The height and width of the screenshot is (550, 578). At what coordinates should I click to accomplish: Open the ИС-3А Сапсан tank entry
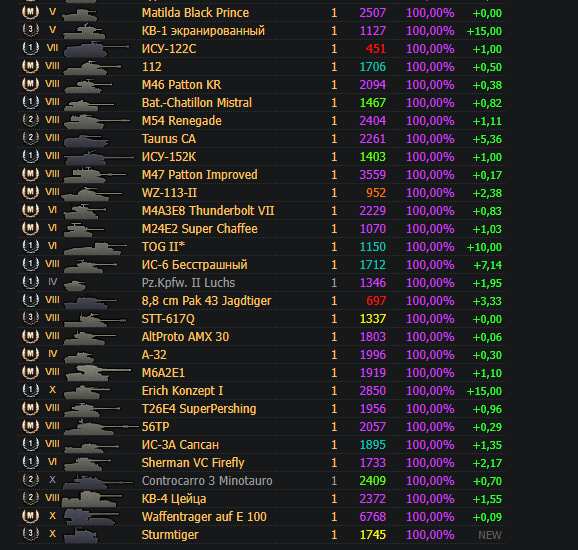click(180, 445)
